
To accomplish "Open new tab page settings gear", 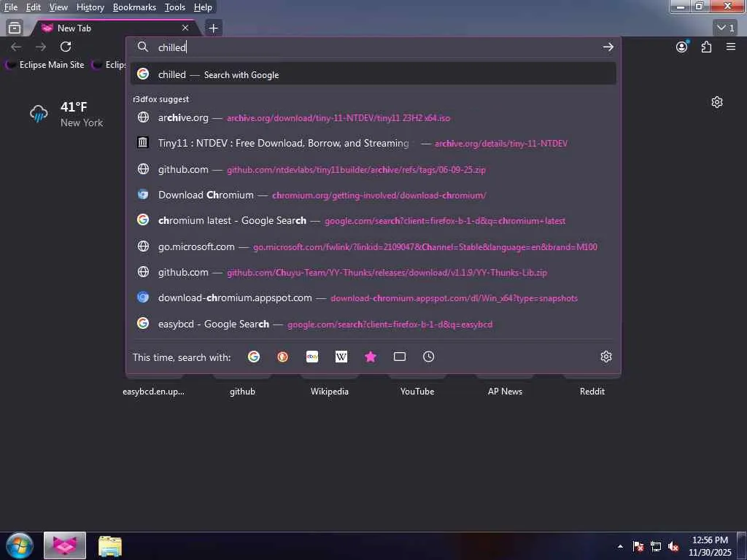I will point(717,102).
